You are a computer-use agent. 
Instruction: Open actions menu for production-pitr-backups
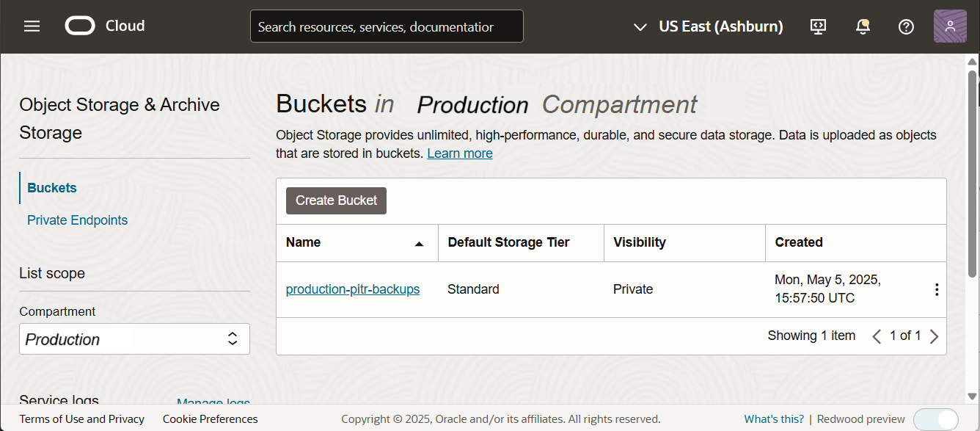[936, 289]
